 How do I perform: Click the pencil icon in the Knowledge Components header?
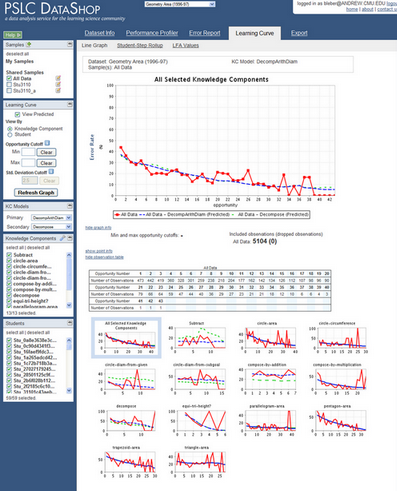tap(62, 238)
